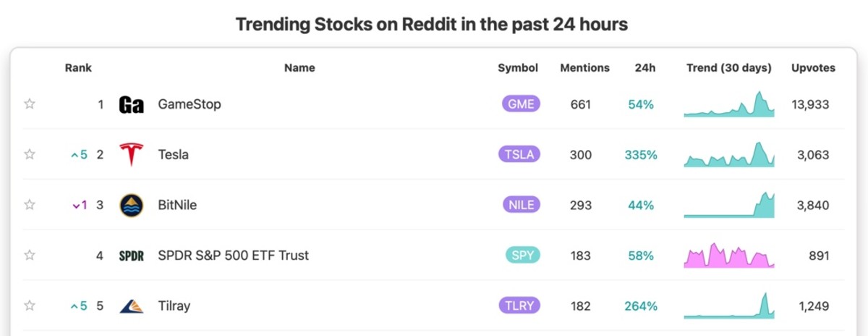This screenshot has width=868, height=336.
Task: Toggle the star next to Tesla
Action: click(30, 154)
